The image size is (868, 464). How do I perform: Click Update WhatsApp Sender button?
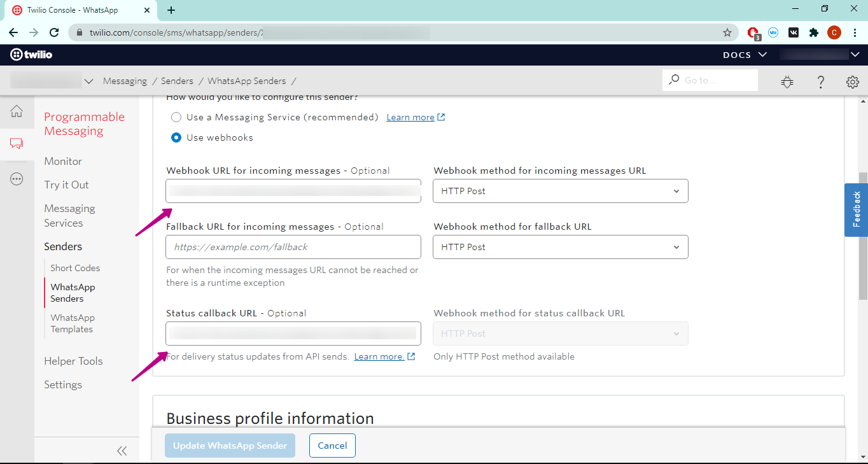(230, 446)
